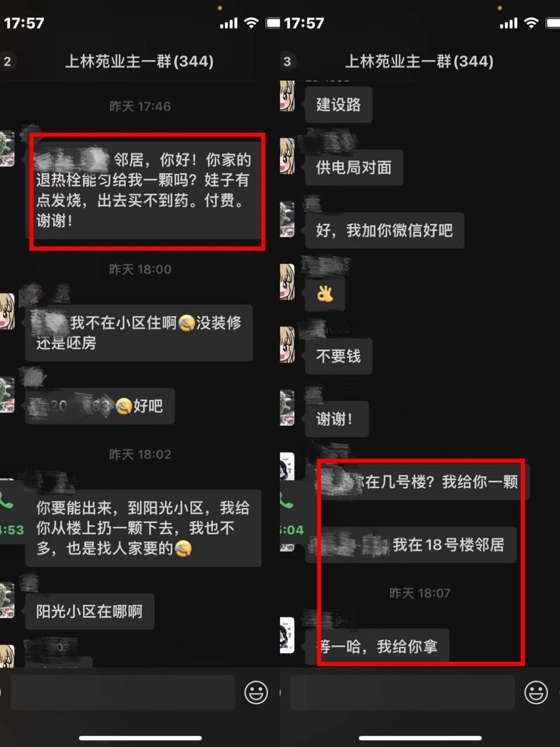Viewport: 560px width, 747px height.
Task: Select the 好，我加你微信好吧 message bubble
Action: pos(385,230)
